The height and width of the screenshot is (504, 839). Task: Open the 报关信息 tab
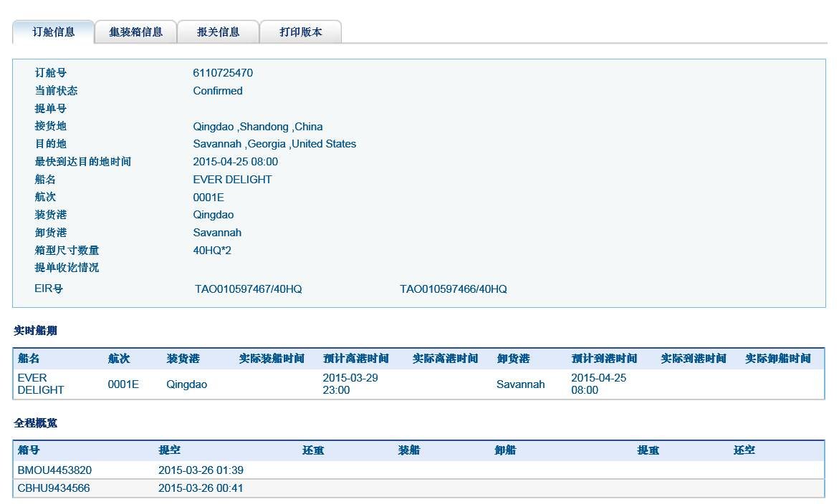219,31
